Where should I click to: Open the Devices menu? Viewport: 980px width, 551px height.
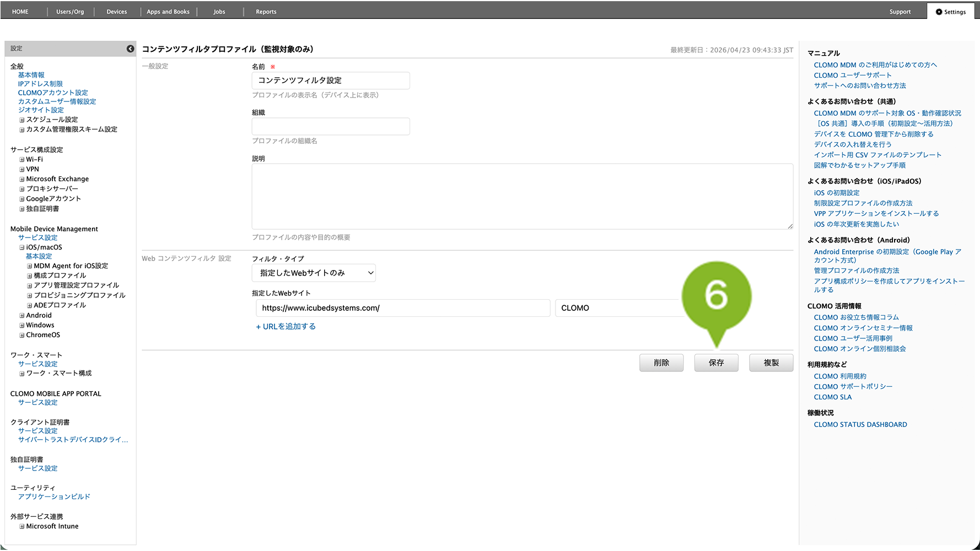tap(116, 12)
